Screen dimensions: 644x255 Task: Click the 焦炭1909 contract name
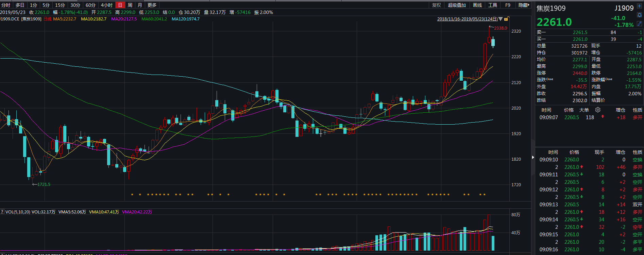click(551, 8)
